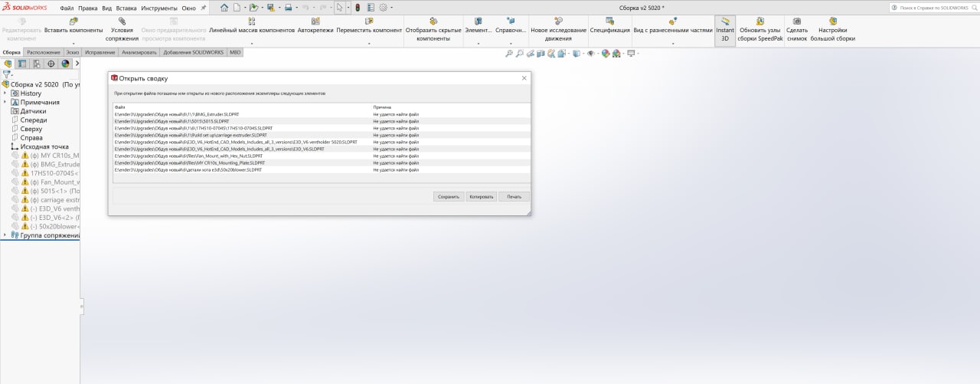Expand the Группа сопряжений tree node
980x384 pixels.
5,235
